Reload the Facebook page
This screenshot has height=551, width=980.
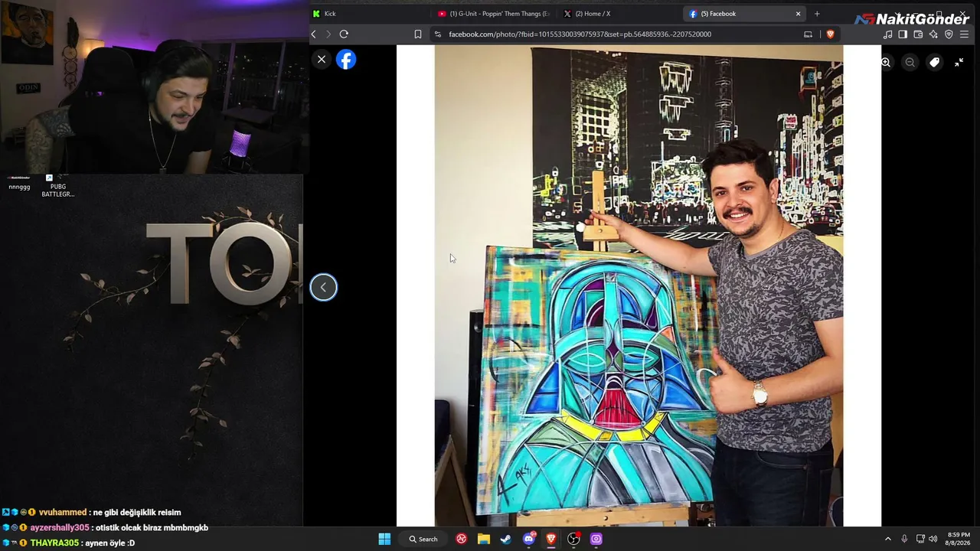(344, 34)
